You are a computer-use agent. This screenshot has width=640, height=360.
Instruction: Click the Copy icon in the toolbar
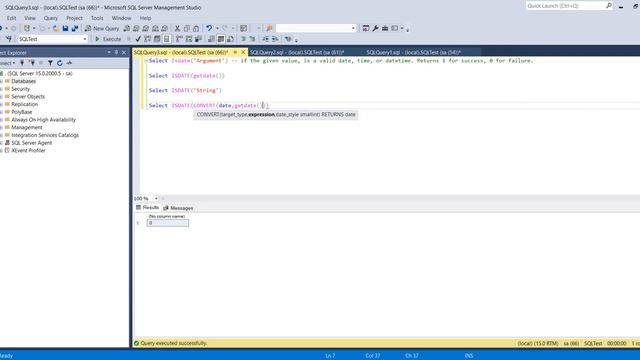click(x=187, y=29)
